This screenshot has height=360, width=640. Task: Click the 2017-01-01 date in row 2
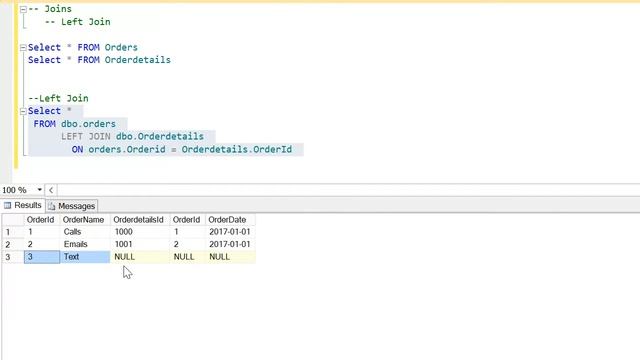click(x=230, y=244)
